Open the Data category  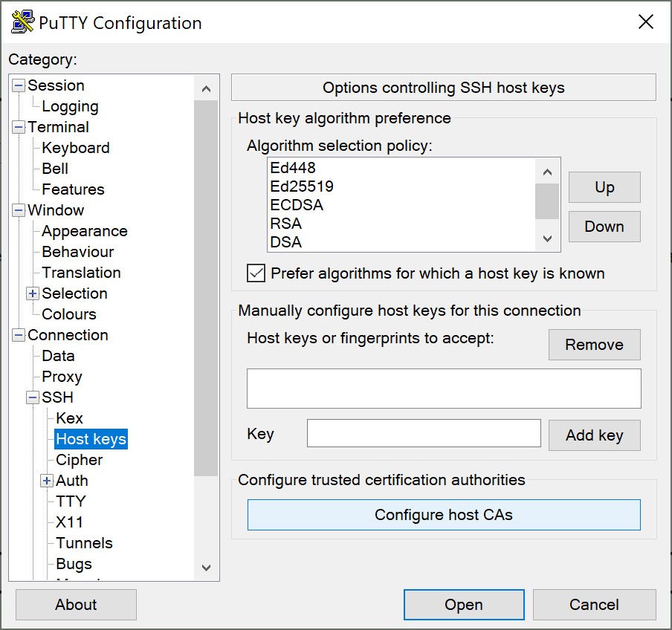(x=58, y=356)
